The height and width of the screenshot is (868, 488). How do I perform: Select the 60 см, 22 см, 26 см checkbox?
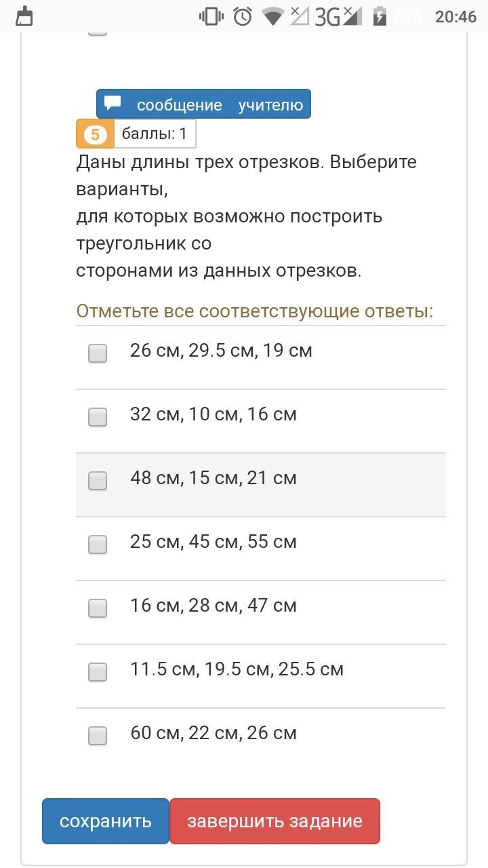(98, 735)
